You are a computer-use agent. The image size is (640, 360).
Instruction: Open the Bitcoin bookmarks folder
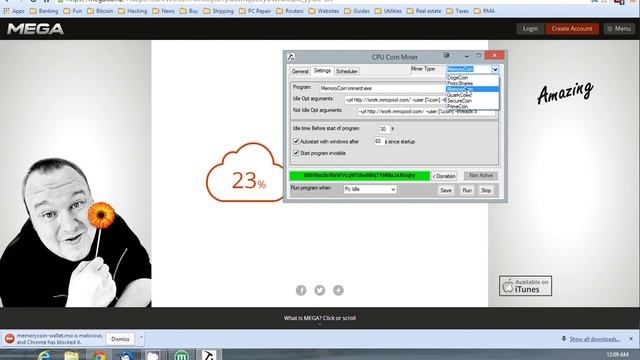coord(100,11)
